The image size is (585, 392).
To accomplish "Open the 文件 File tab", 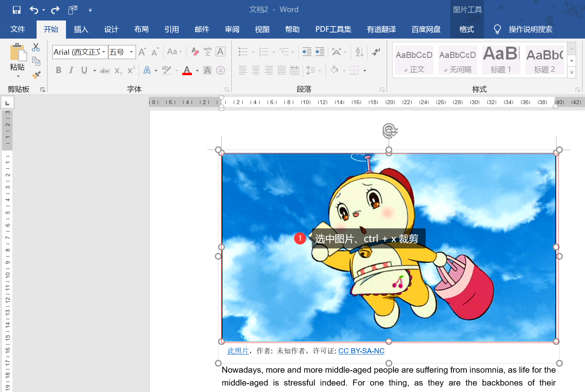I will pyautogui.click(x=18, y=29).
